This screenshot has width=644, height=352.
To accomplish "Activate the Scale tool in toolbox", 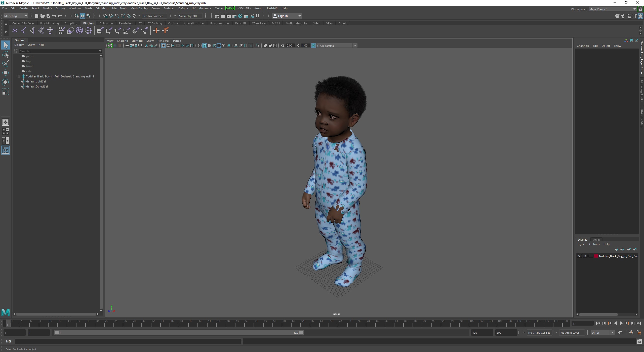I will point(6,92).
